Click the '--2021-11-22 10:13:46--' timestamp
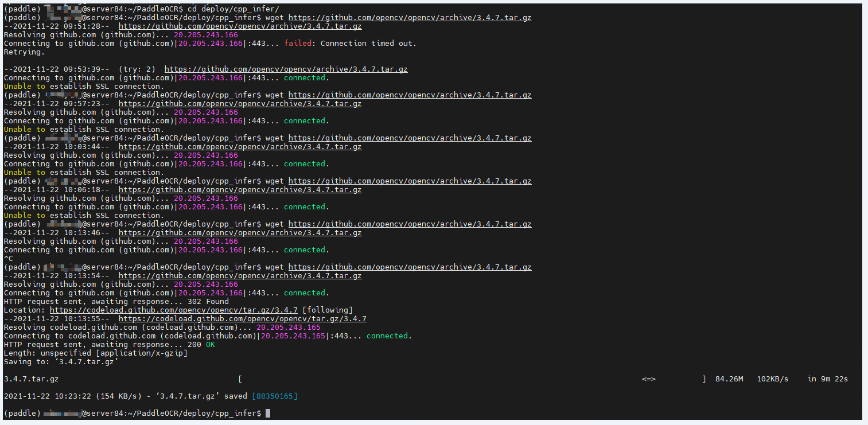Viewport: 868px width, 425px height. click(56, 233)
